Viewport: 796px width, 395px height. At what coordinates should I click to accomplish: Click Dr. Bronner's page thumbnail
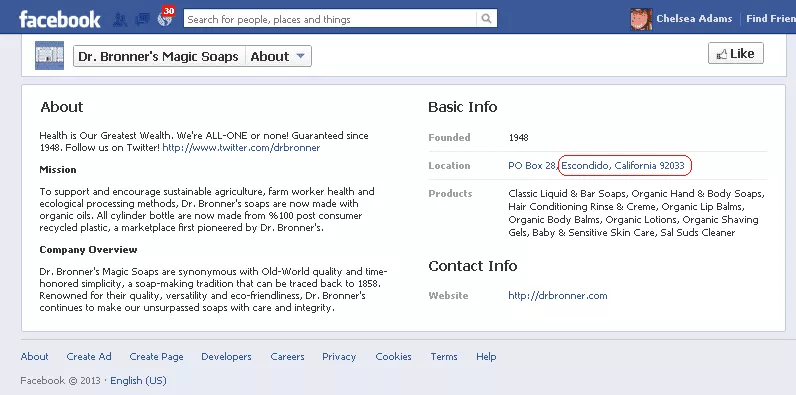pos(49,55)
